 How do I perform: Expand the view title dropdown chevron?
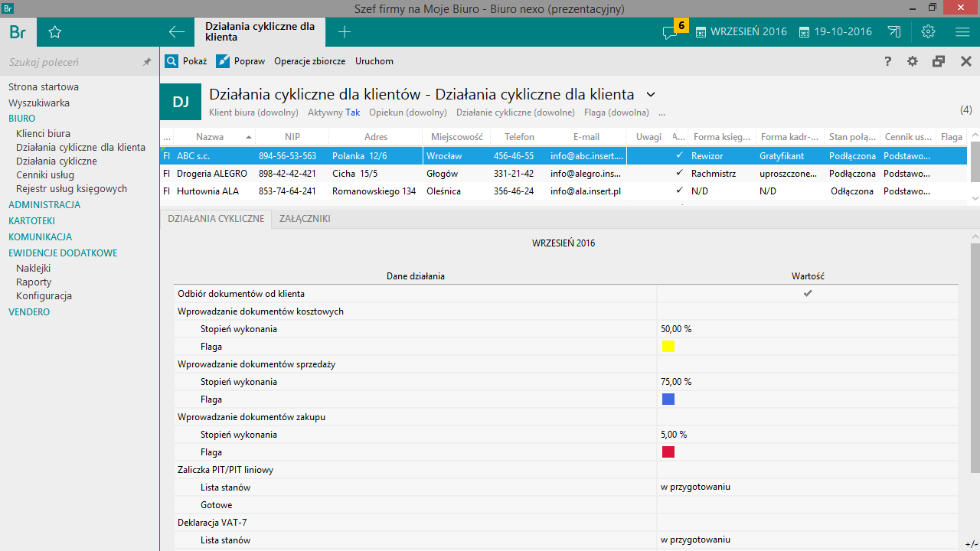tap(651, 94)
